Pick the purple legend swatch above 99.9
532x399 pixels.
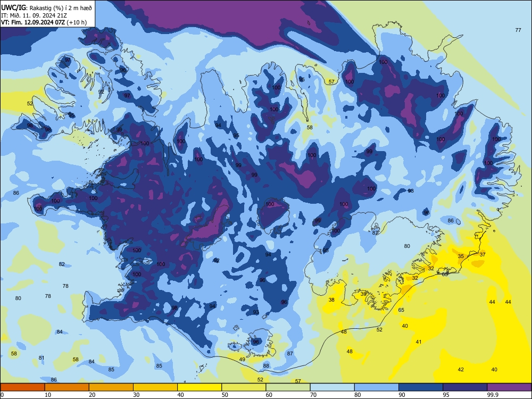click(x=509, y=387)
